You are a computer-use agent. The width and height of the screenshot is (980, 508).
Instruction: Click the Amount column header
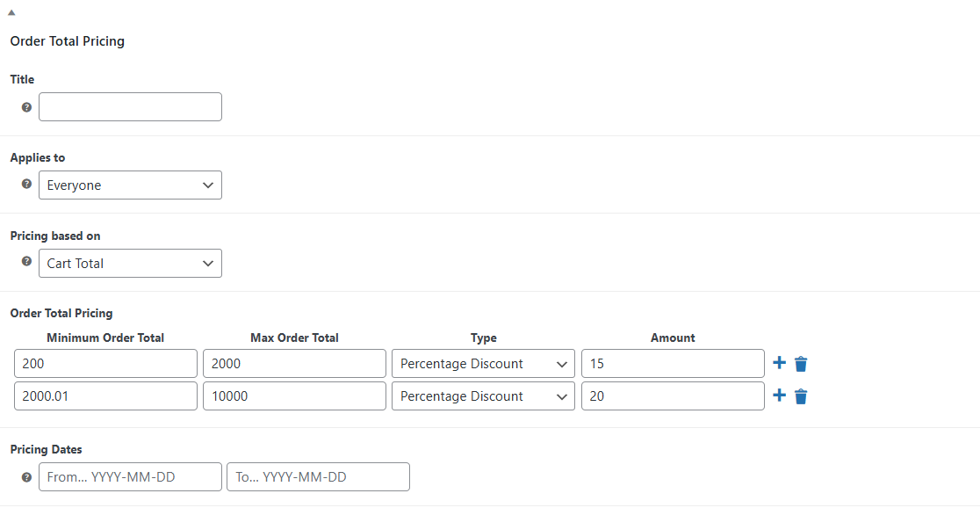(673, 337)
